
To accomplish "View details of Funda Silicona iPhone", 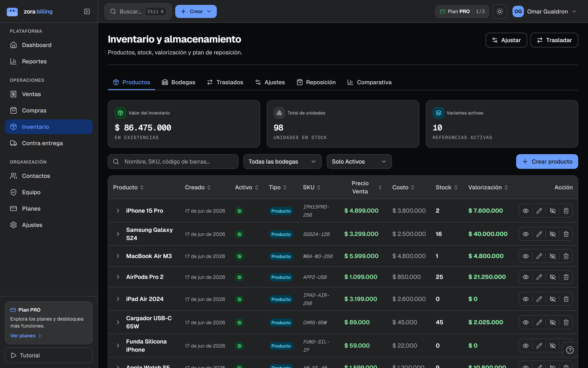I will point(526,346).
